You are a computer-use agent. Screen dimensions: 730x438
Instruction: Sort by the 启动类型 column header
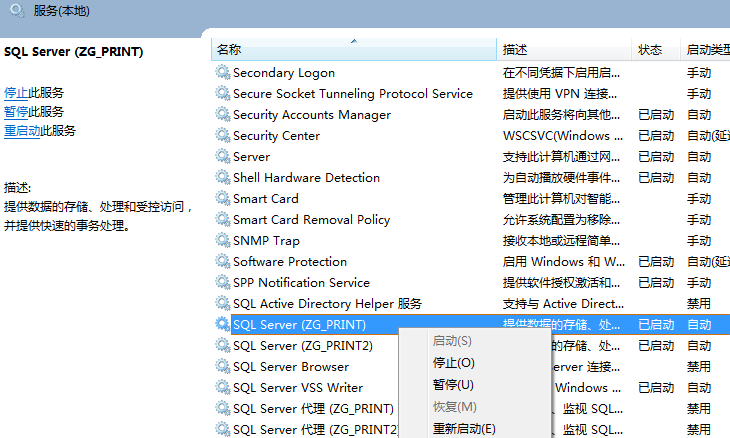(x=705, y=49)
